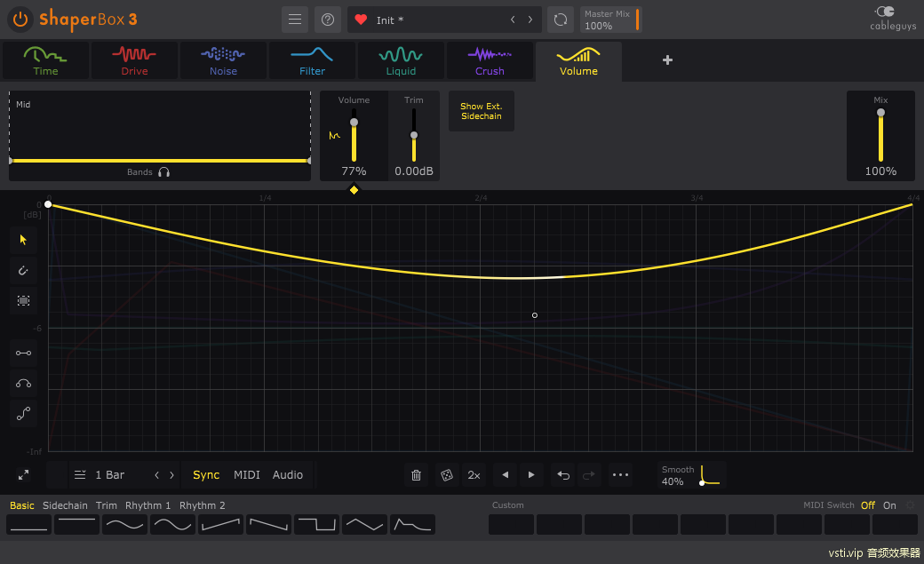Click the Bands label under band display
Screen dimensions: 924x564
click(x=139, y=172)
